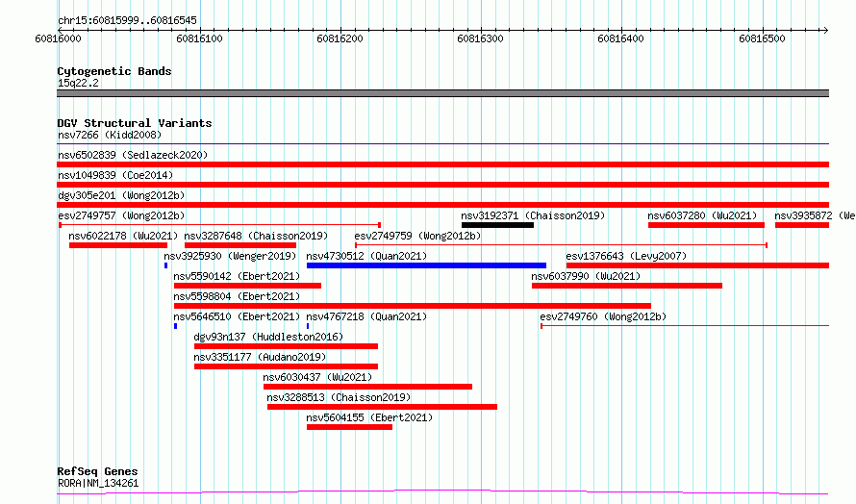Select the nsv5604155 (Ebert2021) label
856x504 pixels.
pyautogui.click(x=369, y=417)
